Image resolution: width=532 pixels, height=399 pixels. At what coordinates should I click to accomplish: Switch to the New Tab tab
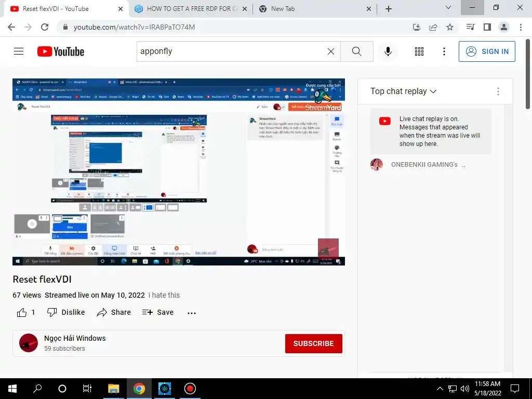pyautogui.click(x=315, y=9)
